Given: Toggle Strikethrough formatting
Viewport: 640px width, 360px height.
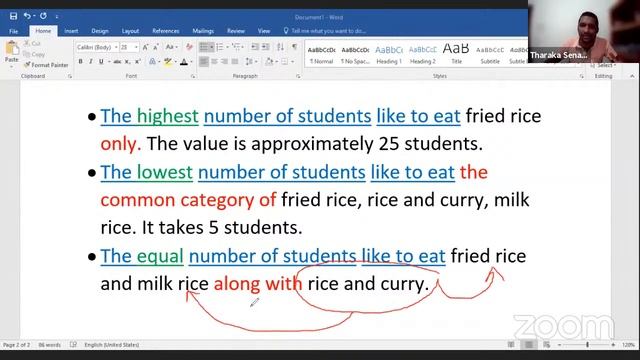Looking at the screenshot, I should [x=117, y=62].
